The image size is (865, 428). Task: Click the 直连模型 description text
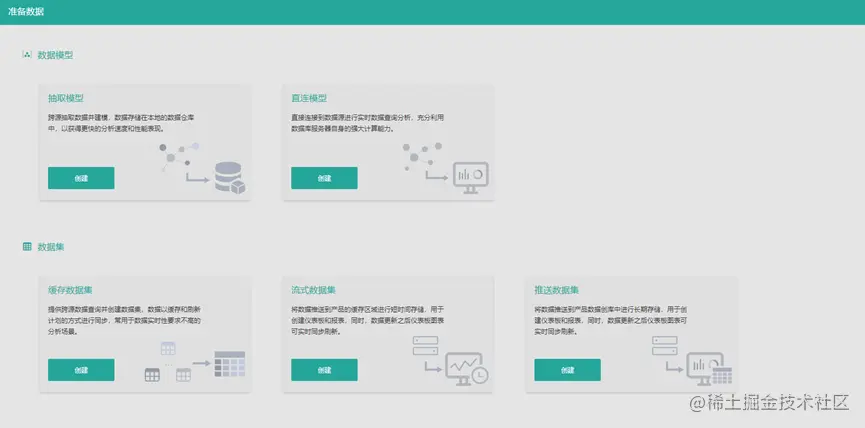(367, 123)
